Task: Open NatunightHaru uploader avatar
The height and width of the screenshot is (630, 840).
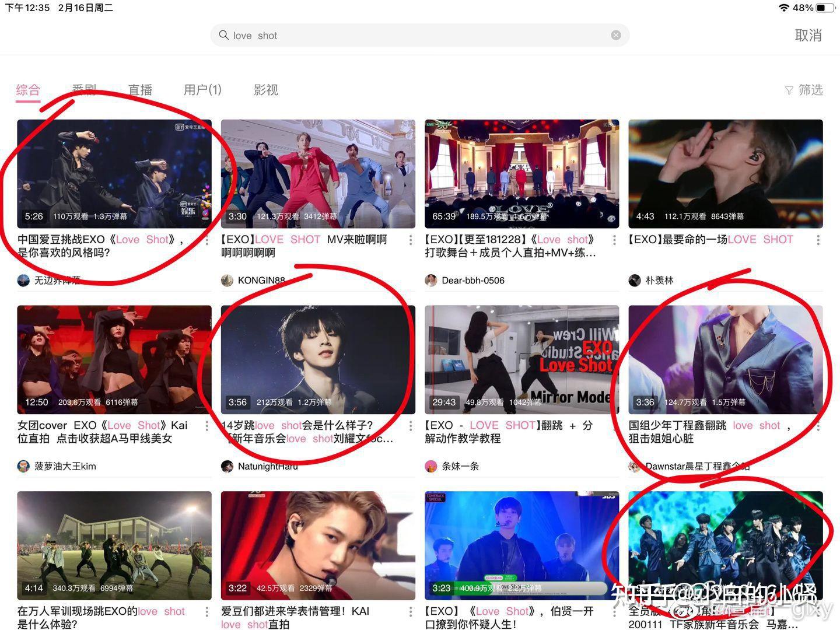Action: (x=227, y=466)
